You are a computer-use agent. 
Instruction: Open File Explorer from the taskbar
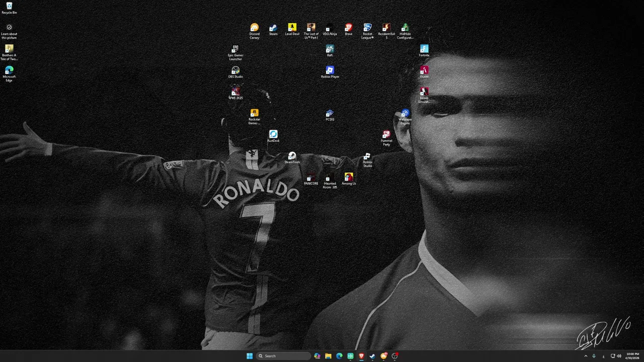328,356
